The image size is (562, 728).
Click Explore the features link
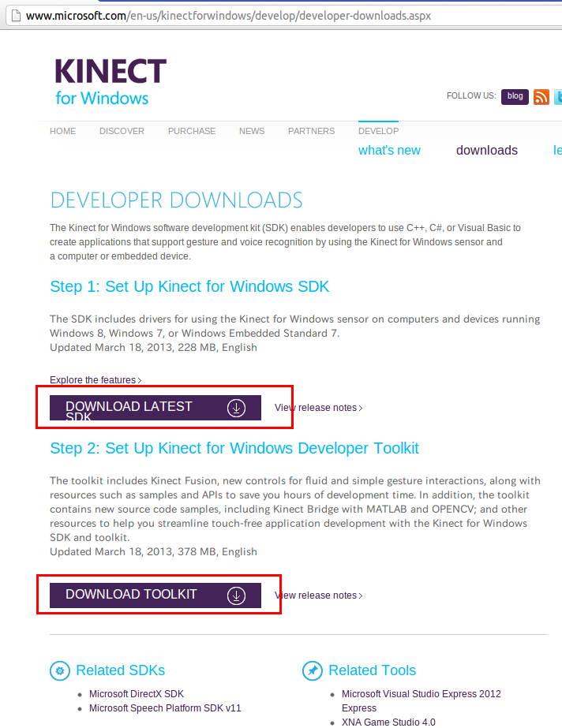point(96,380)
